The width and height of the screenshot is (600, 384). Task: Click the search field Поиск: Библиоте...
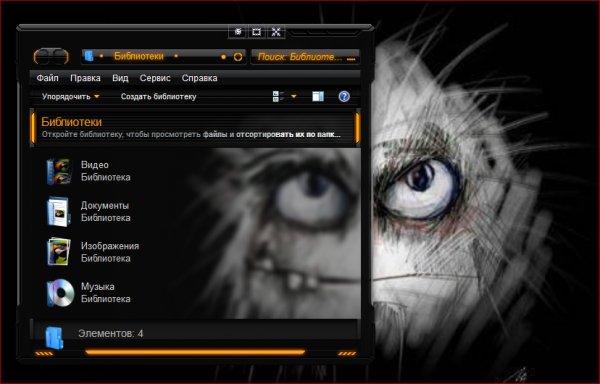[x=305, y=57]
